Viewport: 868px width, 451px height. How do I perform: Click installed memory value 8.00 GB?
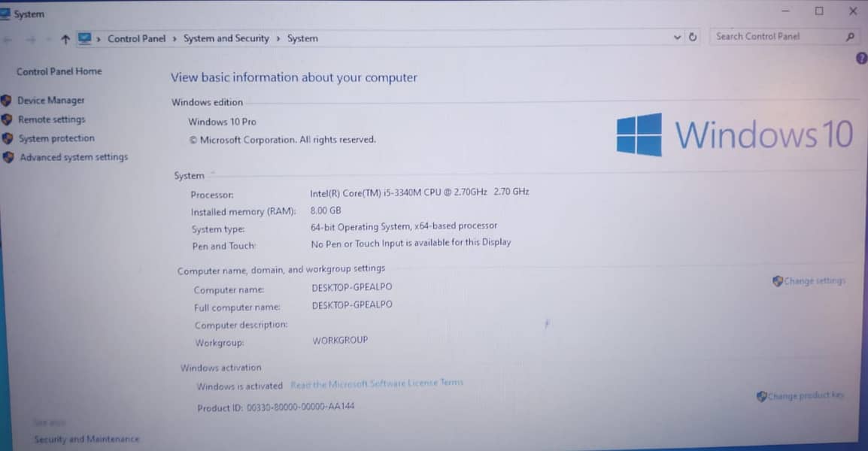(x=326, y=210)
